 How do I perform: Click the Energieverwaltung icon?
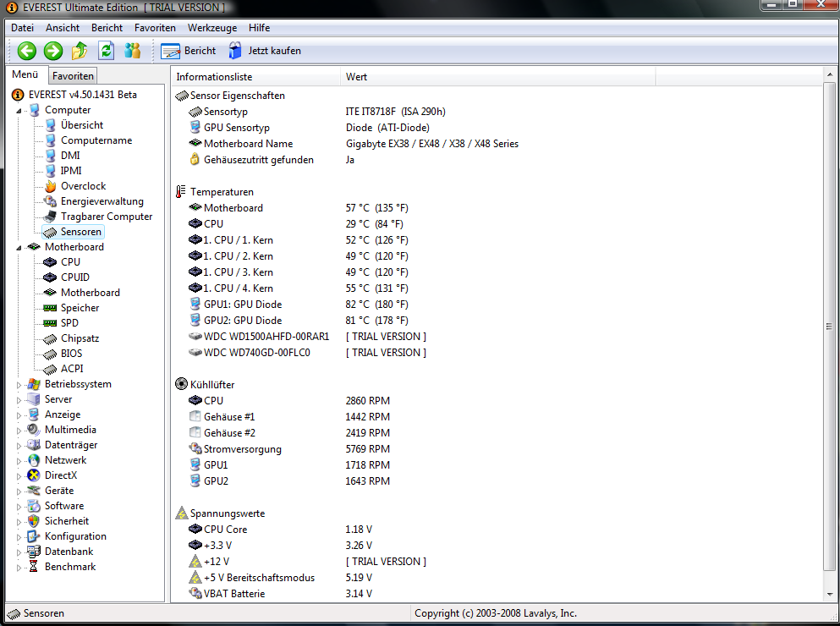coord(51,201)
